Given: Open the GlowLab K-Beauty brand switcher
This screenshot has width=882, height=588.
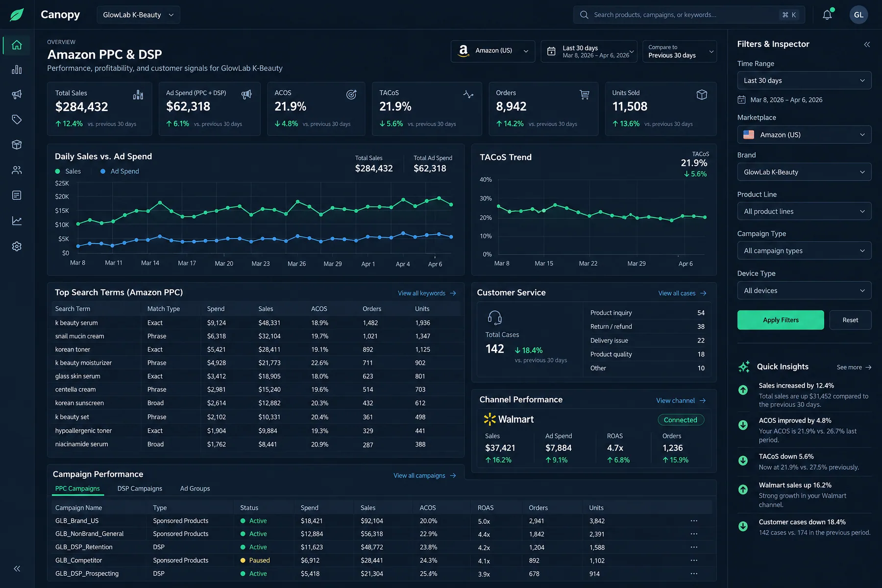Looking at the screenshot, I should (x=138, y=15).
